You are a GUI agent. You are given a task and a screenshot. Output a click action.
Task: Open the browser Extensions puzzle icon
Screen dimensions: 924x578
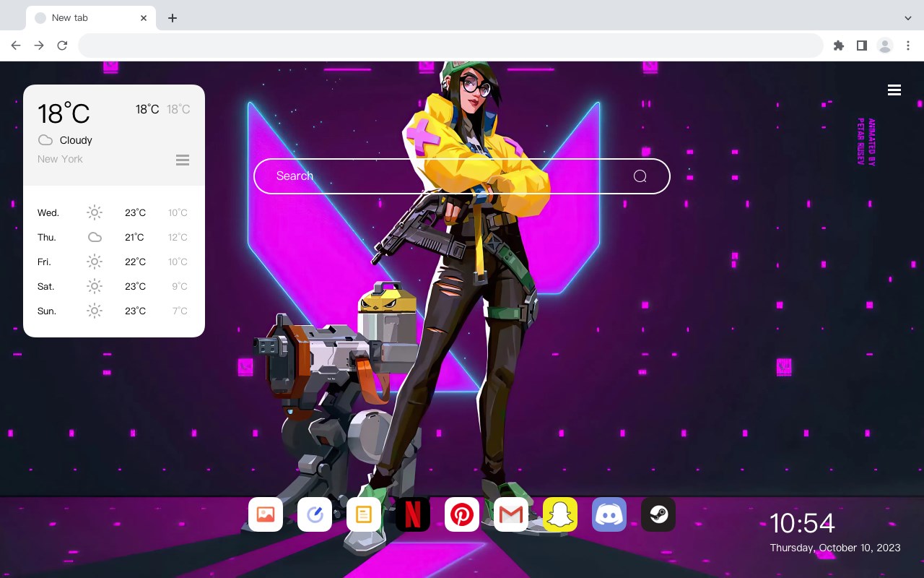(x=839, y=46)
